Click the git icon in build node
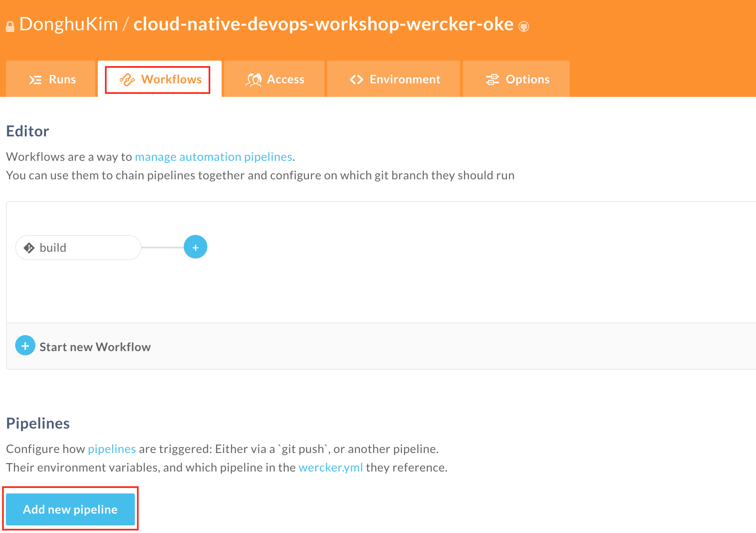The image size is (756, 533). coord(29,248)
